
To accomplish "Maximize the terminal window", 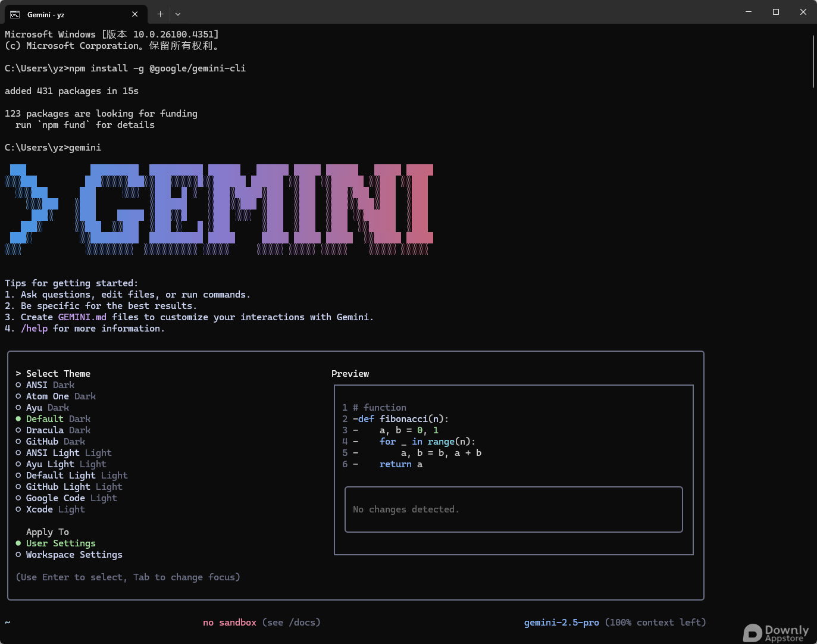I will pyautogui.click(x=776, y=12).
